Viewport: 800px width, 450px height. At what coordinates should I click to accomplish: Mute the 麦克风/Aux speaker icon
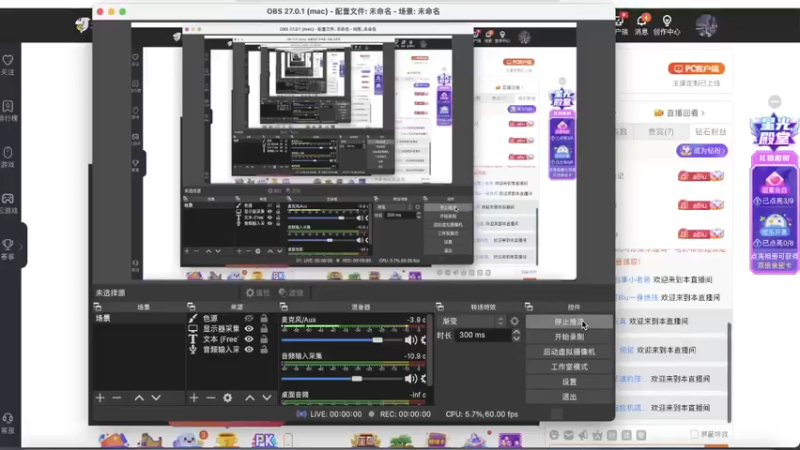click(410, 340)
